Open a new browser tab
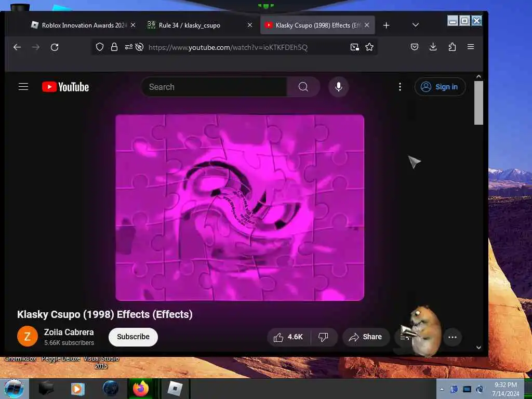The image size is (532, 399). point(386,25)
